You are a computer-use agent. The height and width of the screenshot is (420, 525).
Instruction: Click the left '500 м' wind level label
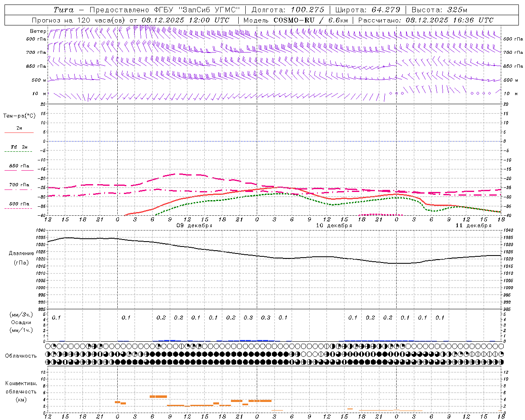pyautogui.click(x=39, y=80)
